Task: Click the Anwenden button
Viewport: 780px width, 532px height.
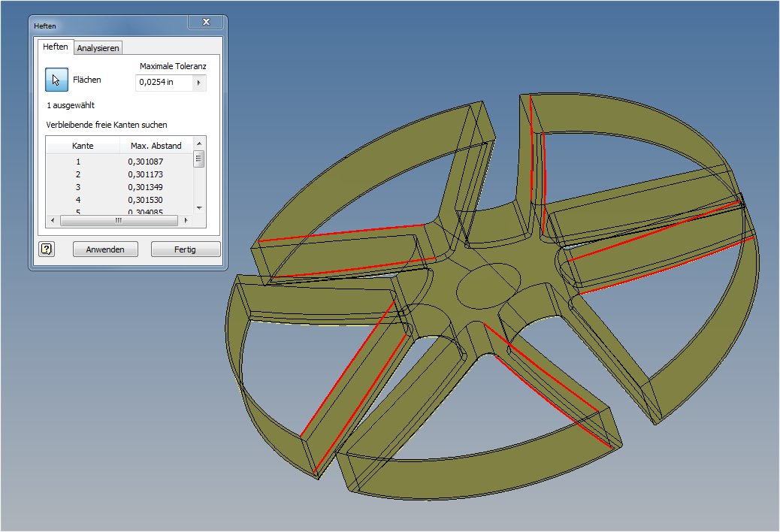Action: click(x=105, y=249)
